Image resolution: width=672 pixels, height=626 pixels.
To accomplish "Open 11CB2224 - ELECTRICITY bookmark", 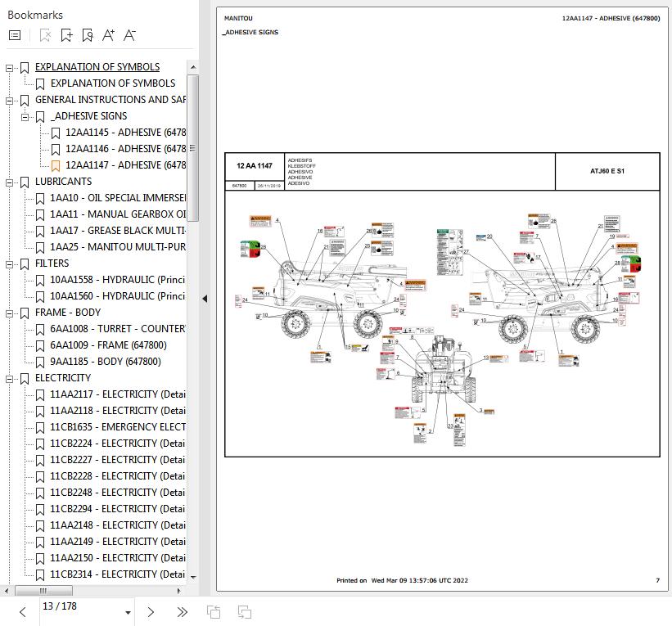I will pos(118,443).
